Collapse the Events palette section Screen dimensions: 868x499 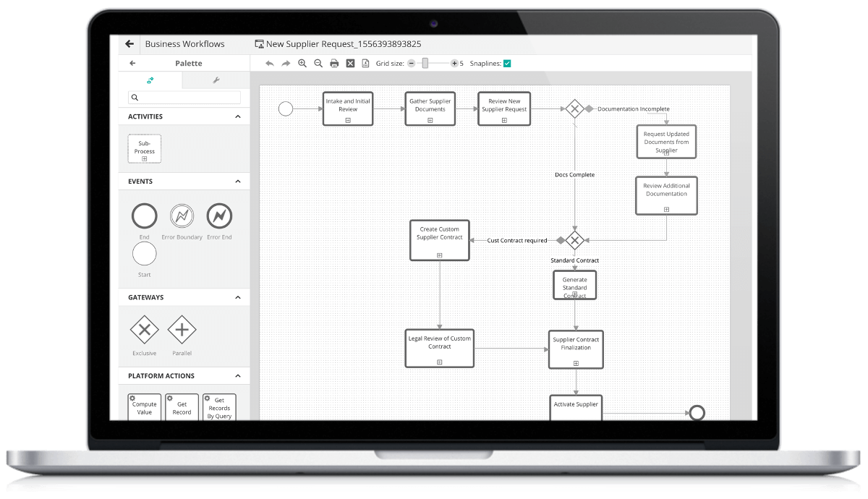(238, 182)
